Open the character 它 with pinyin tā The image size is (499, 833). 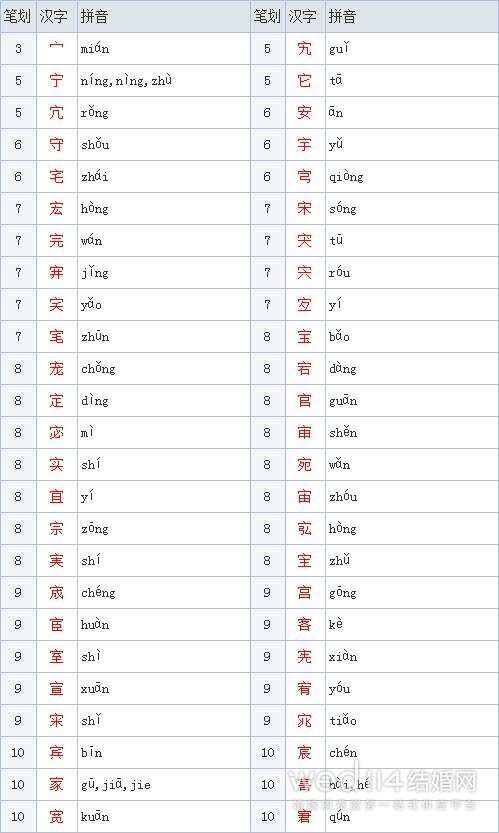[305, 81]
